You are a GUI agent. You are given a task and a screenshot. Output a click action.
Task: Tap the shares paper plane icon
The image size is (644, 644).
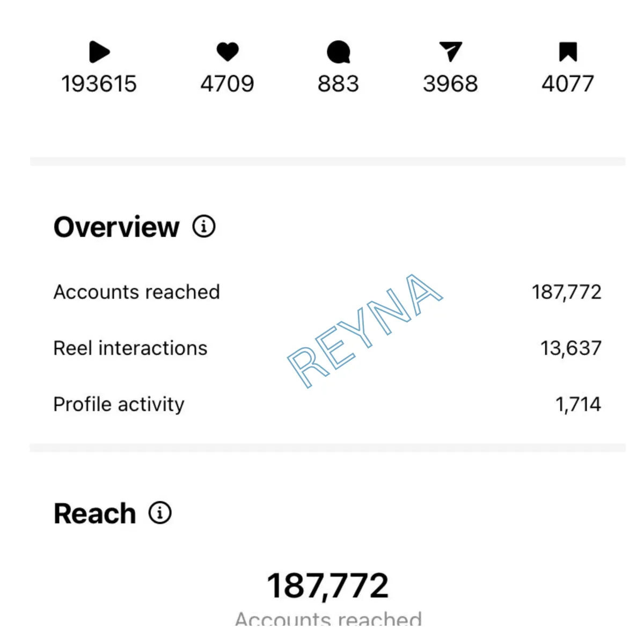(450, 52)
